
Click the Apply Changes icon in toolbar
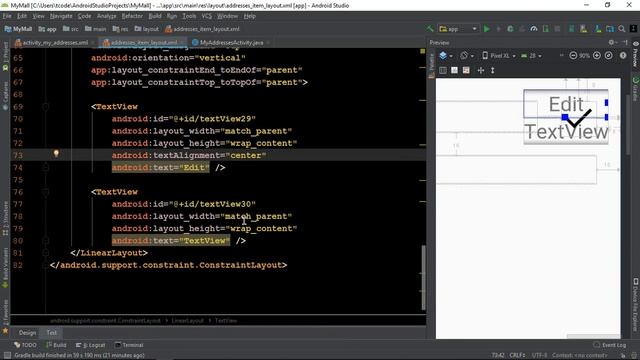498,29
